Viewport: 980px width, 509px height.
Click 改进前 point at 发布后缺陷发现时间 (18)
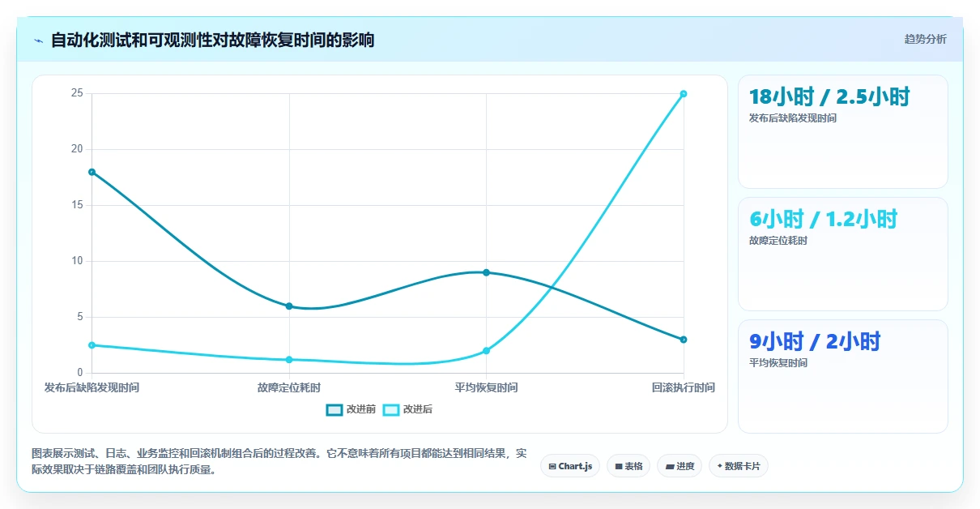point(92,172)
